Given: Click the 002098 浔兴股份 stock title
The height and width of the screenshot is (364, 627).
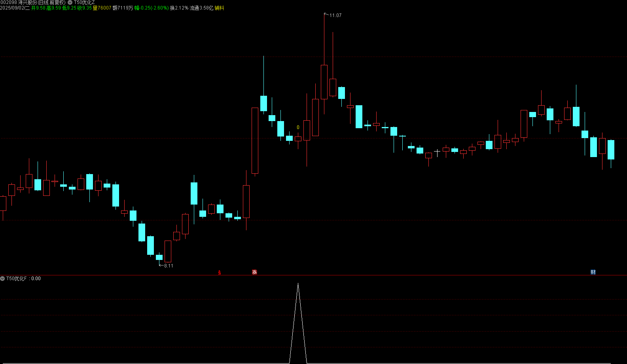Looking at the screenshot, I should tap(33, 2).
